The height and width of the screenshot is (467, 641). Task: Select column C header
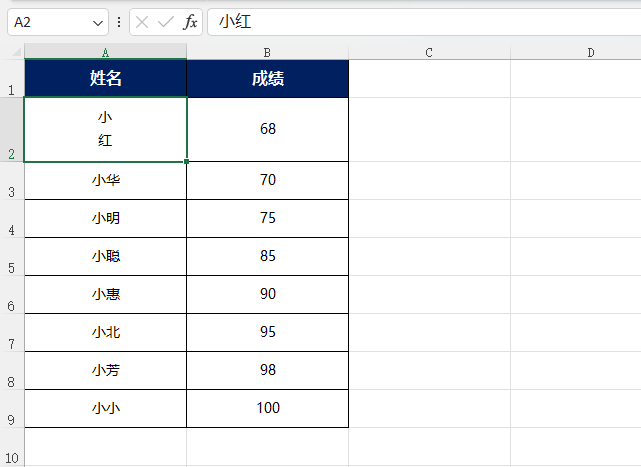click(x=429, y=52)
